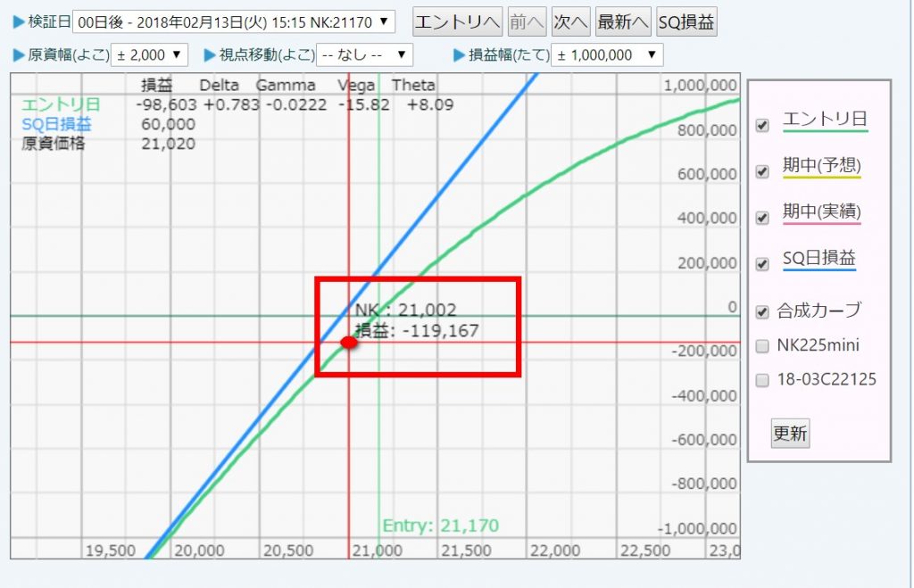Click the 次へ button
914x588 pixels.
pyautogui.click(x=570, y=22)
